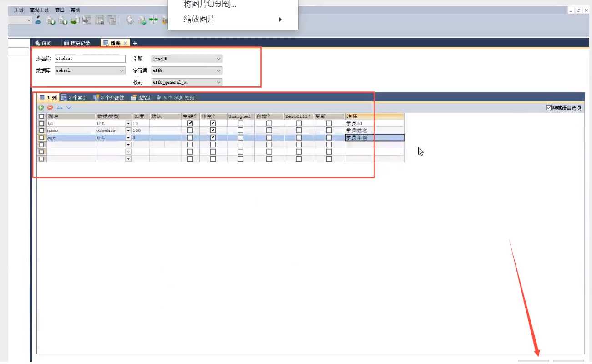Open data type dropdown in first empty row
Image resolution: width=592 pixels, height=364 pixels.
pyautogui.click(x=128, y=145)
